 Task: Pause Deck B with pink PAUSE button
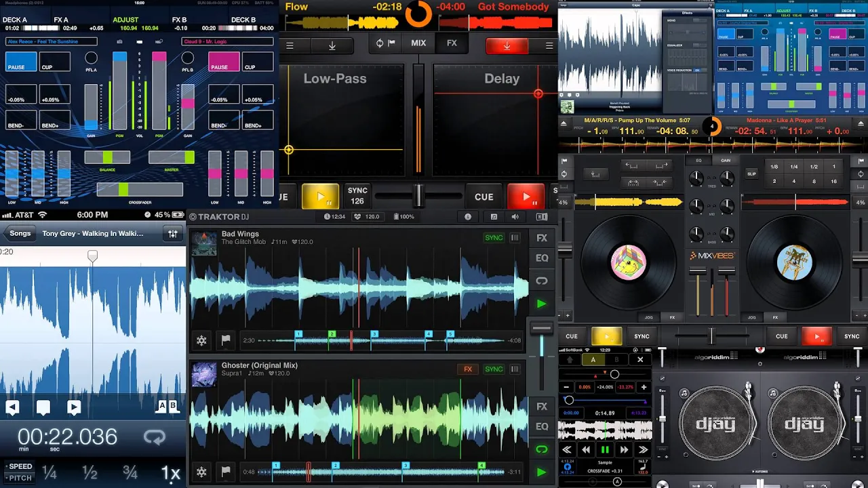point(224,62)
